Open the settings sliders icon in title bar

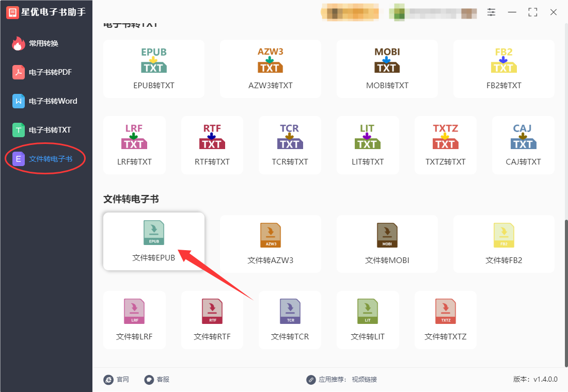click(491, 12)
